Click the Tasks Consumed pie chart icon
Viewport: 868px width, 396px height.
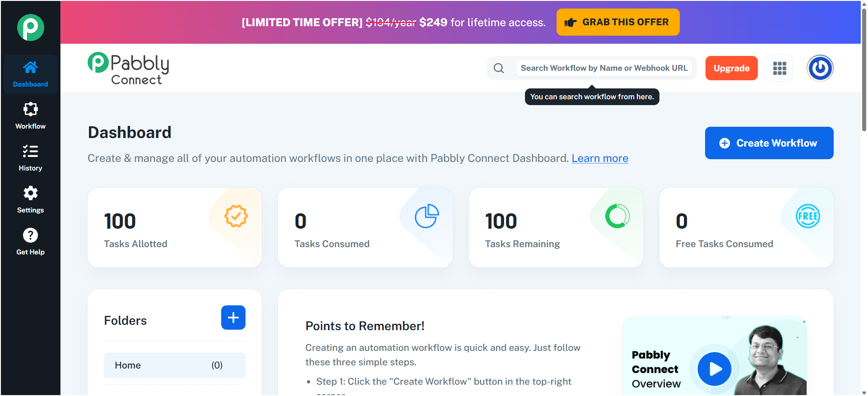(427, 216)
